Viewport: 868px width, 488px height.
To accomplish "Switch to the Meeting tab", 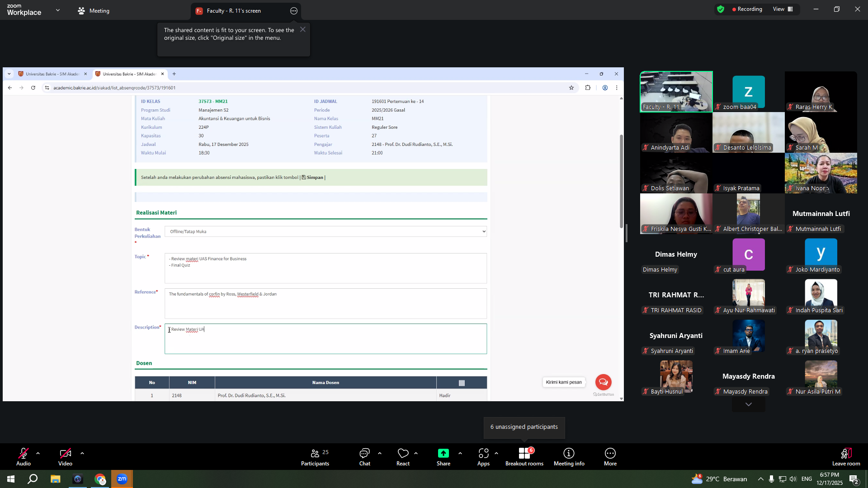I will click(94, 11).
